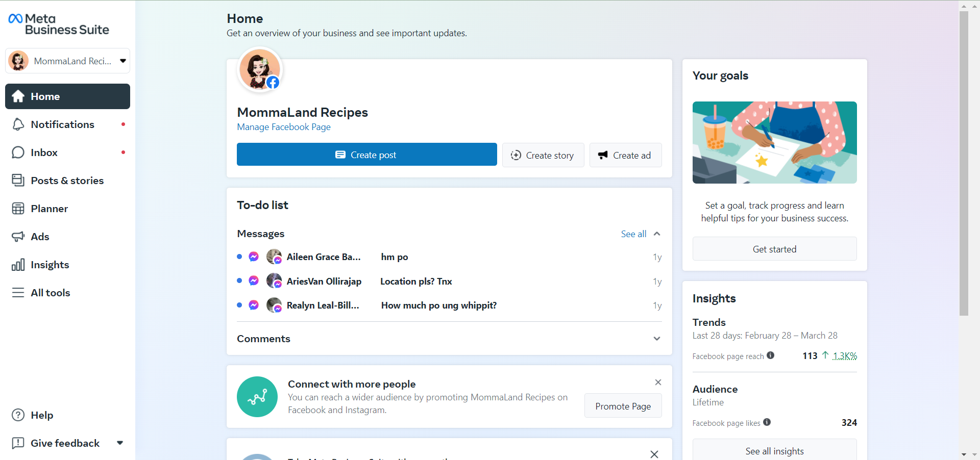Click the Create ad button

pos(626,155)
